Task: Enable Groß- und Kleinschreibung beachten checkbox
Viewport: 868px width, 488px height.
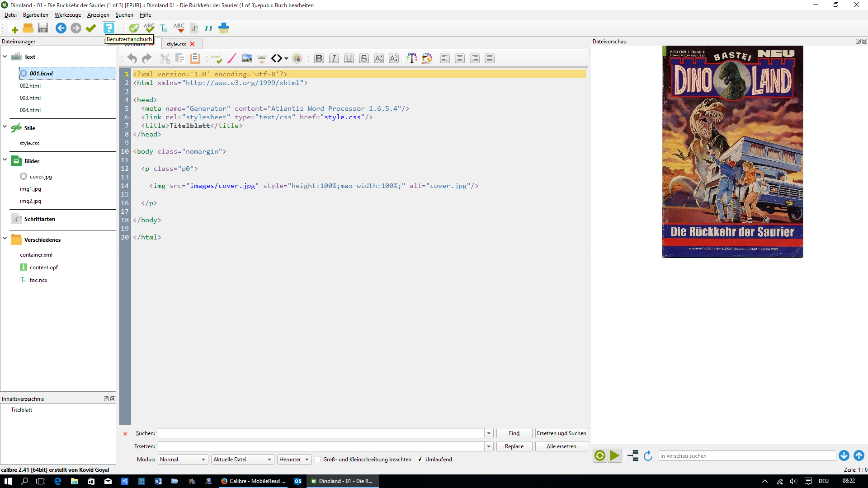Action: pyautogui.click(x=318, y=460)
